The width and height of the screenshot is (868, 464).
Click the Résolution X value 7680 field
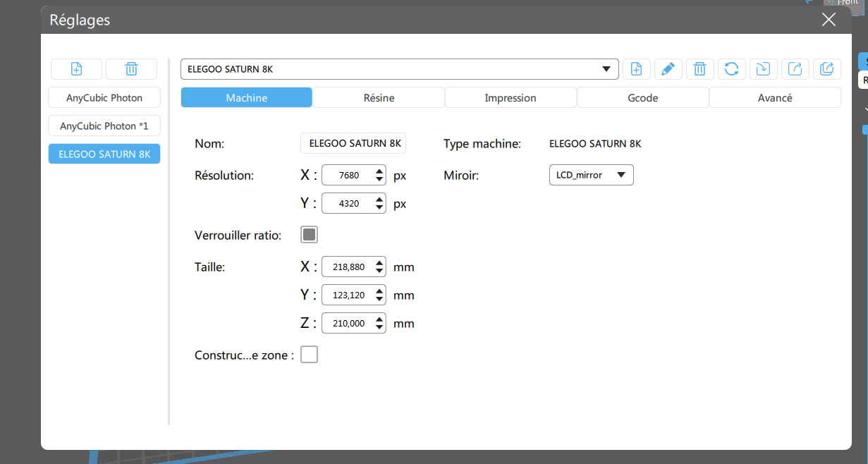(x=348, y=176)
